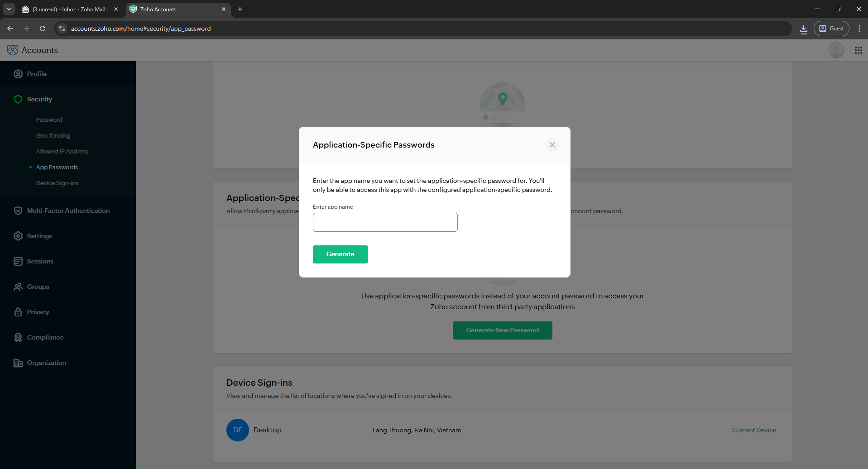Close the Application-Specific Passwords dialog
The height and width of the screenshot is (469, 868).
click(552, 145)
